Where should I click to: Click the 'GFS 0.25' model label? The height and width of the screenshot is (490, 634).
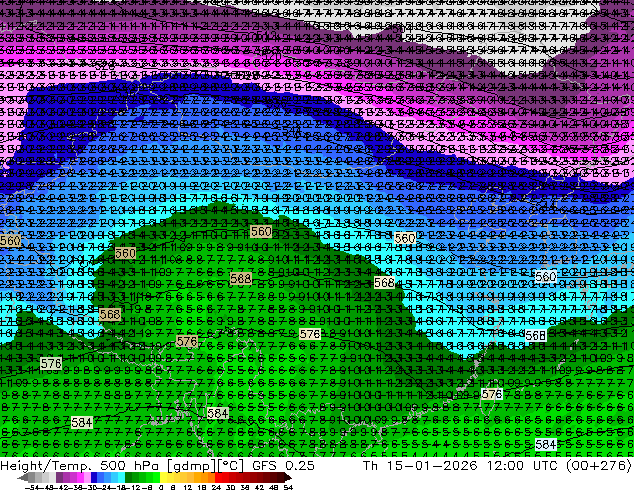[283, 466]
